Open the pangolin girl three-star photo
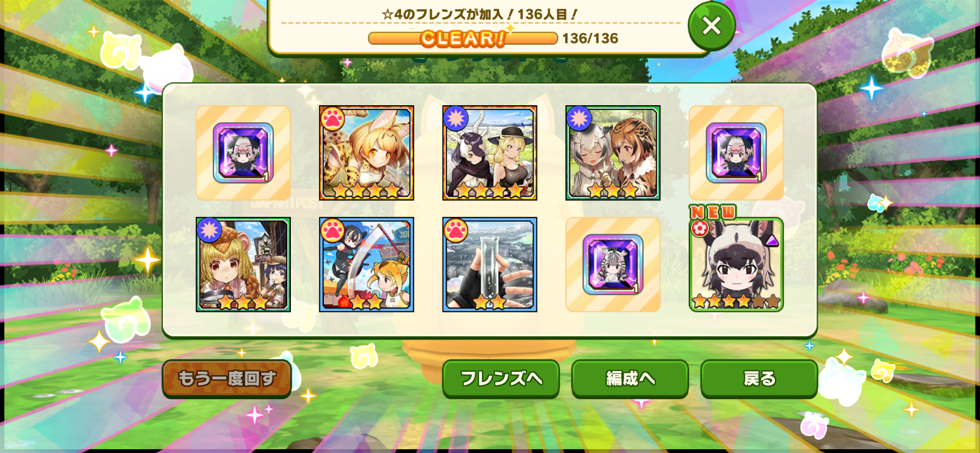This screenshot has height=453, width=980. pos(243,264)
